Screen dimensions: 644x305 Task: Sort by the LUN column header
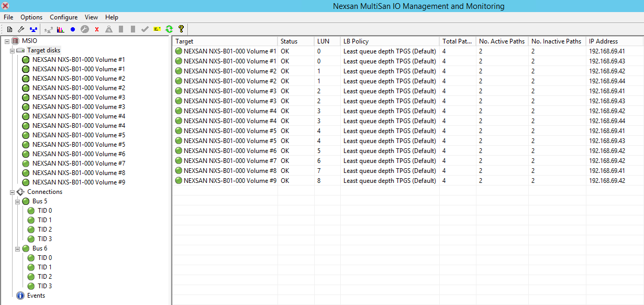click(327, 41)
